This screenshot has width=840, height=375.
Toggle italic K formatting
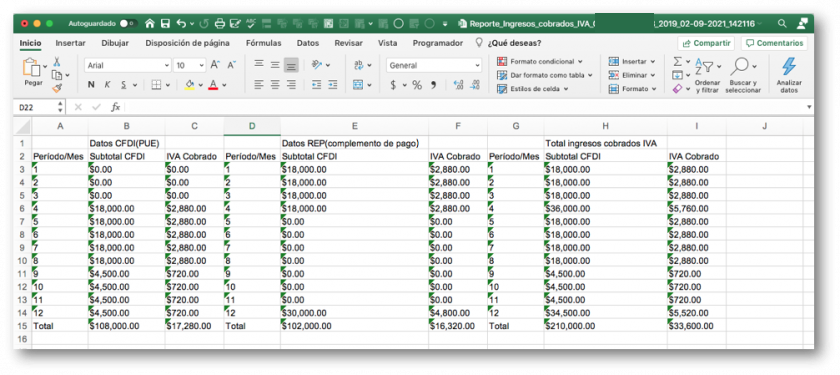click(x=107, y=85)
